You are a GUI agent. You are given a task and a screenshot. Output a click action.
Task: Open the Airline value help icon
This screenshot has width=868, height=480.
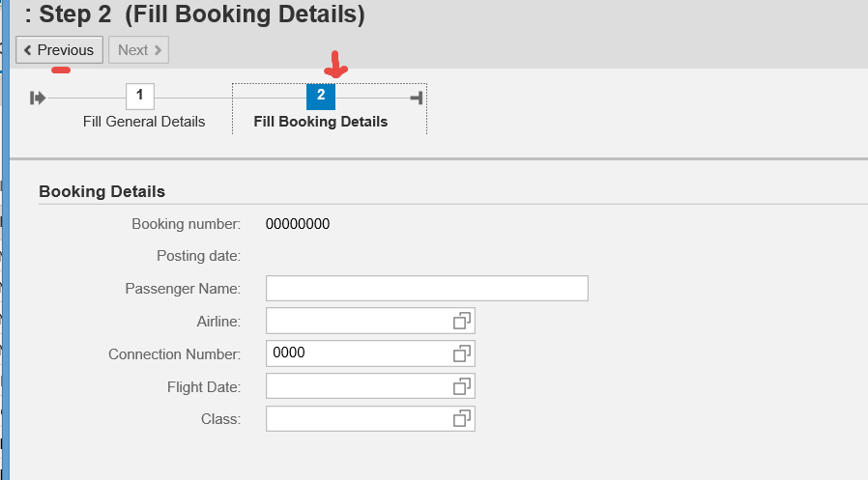coord(462,321)
